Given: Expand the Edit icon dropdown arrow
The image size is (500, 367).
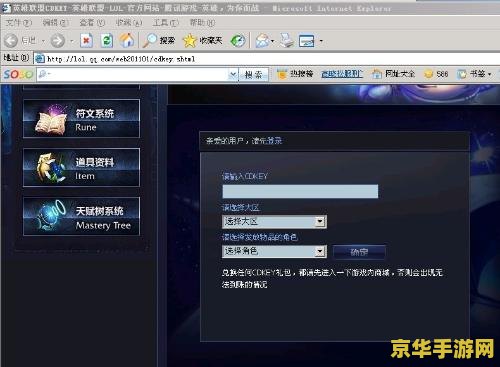Looking at the screenshot, I should 321,41.
